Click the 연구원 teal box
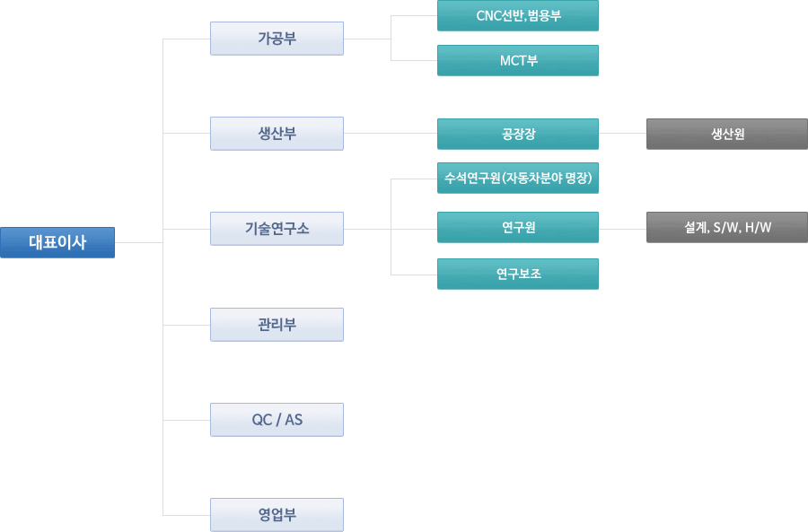 coord(518,227)
